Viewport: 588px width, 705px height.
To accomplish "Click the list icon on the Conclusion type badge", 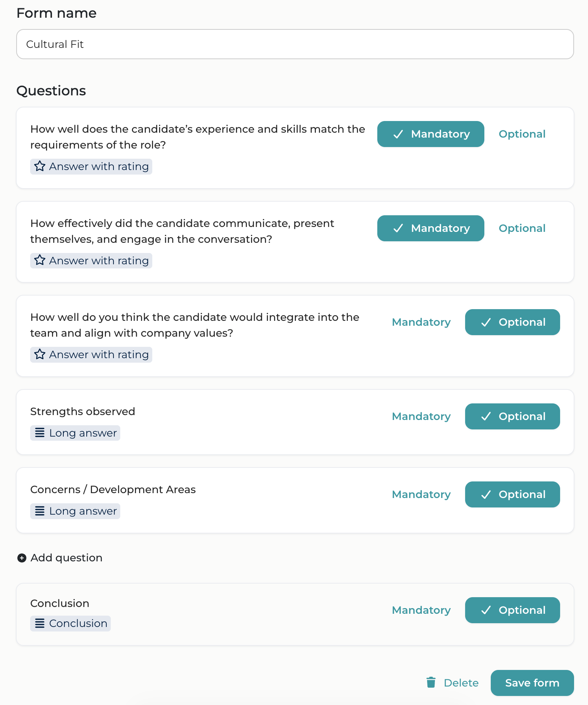I will [x=40, y=623].
